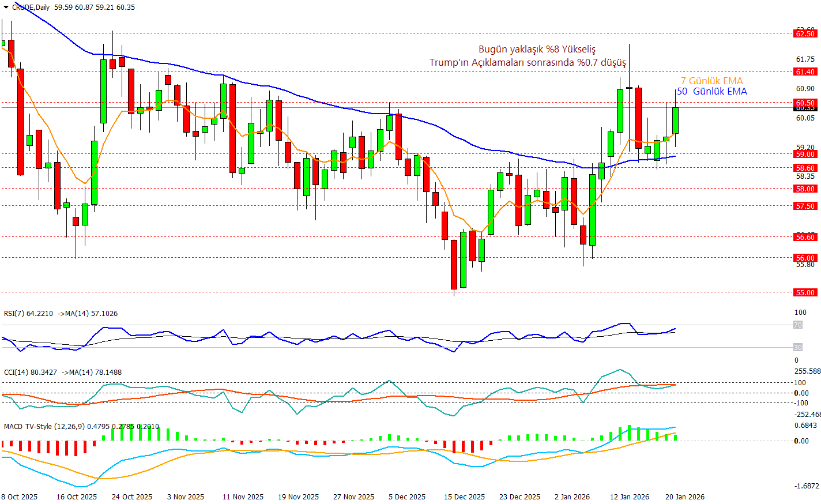Click the 20 Jan 2026 date on time axis
Viewport: 821px width, 504px height.
(684, 497)
